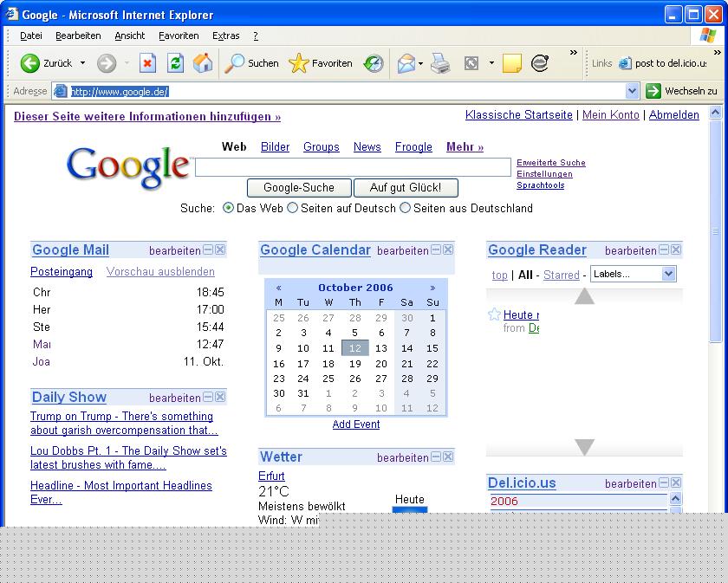Open dropdown arrow next to resize icon
The height and width of the screenshot is (583, 728).
pos(491,63)
